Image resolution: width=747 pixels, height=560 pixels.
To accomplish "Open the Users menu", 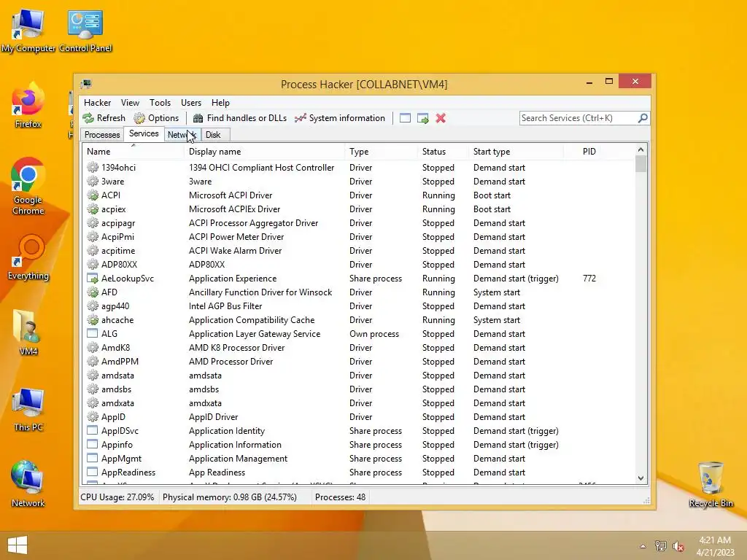I will (x=191, y=103).
